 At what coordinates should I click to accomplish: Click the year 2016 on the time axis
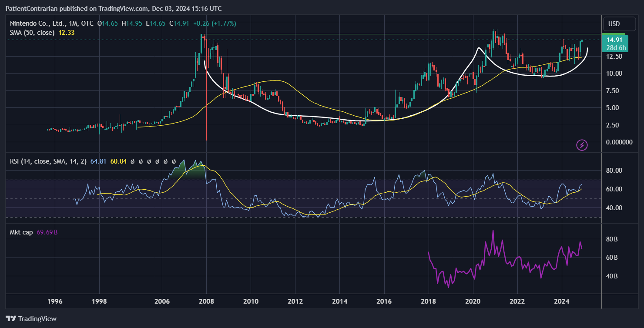click(384, 301)
